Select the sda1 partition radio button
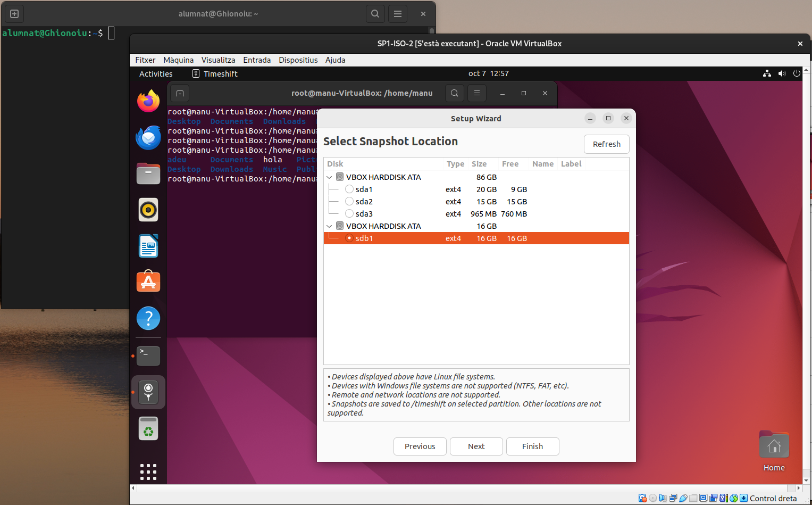The height and width of the screenshot is (505, 812). [349, 189]
